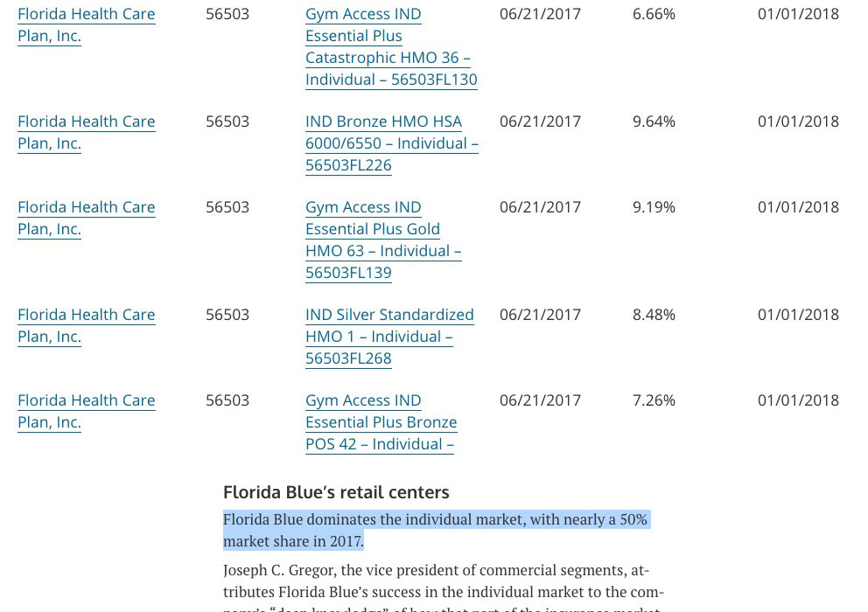This screenshot has width=868, height=612.
Task: Click the 8.48% rate change value
Action: (654, 314)
